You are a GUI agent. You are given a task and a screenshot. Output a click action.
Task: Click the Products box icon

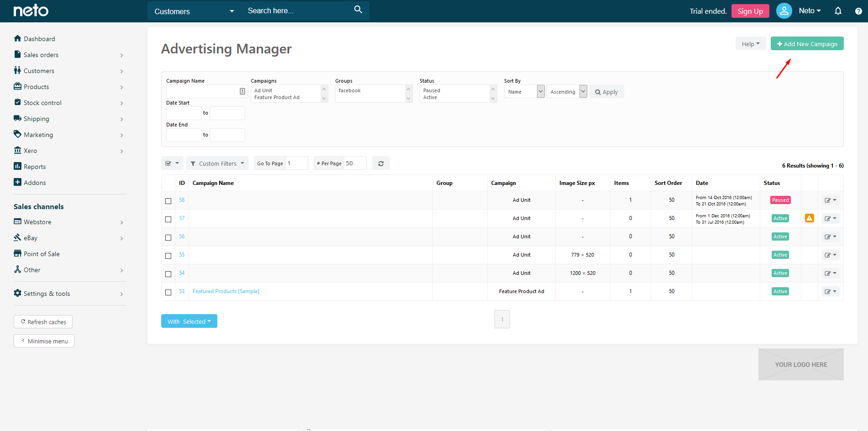[x=17, y=86]
